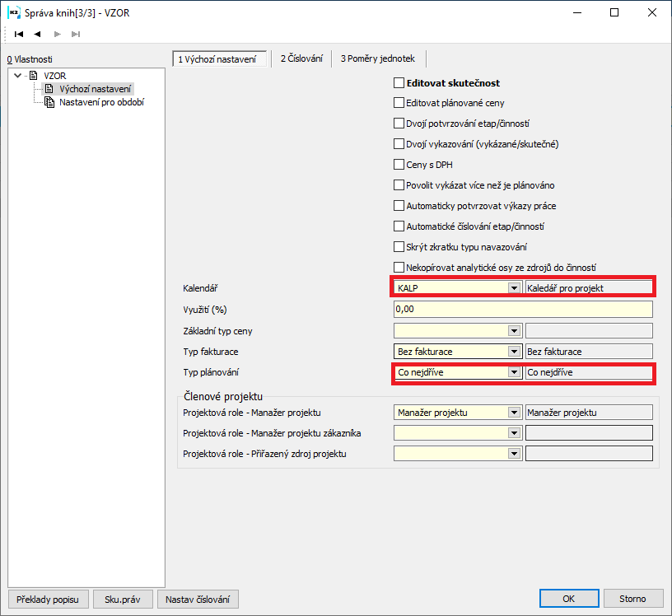Select the VZOR root tree item
The width and height of the screenshot is (672, 616).
55,76
